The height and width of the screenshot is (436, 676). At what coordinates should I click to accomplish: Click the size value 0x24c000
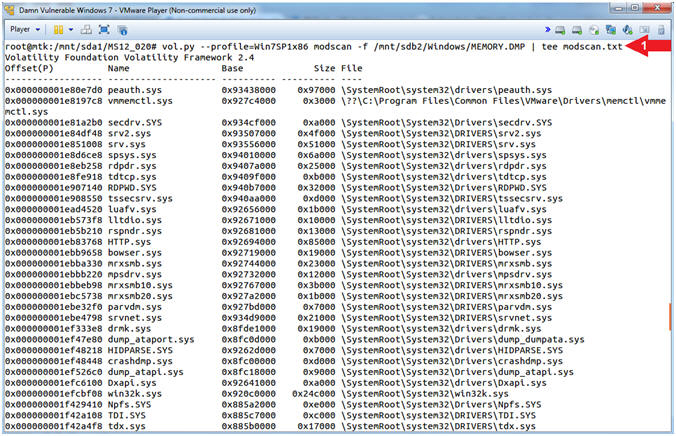(x=313, y=394)
